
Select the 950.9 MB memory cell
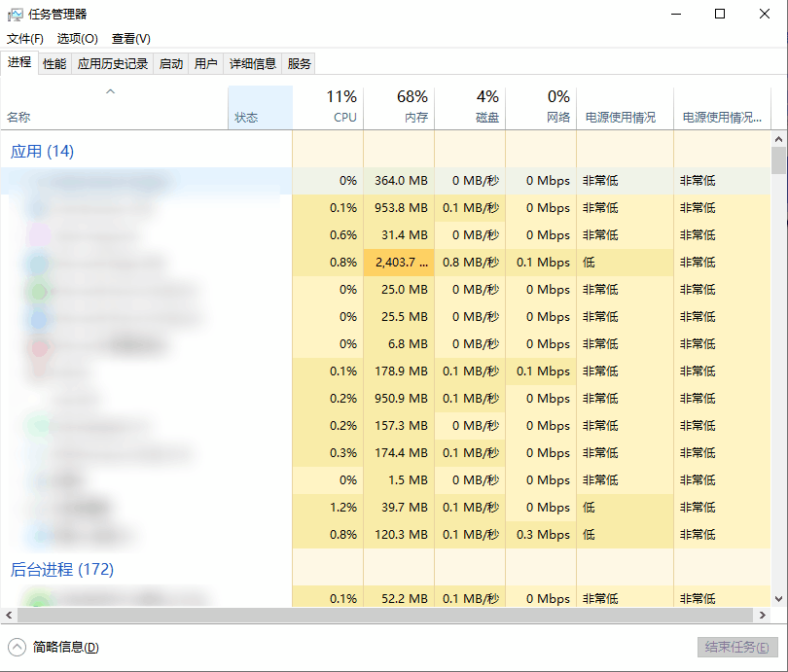pos(399,399)
